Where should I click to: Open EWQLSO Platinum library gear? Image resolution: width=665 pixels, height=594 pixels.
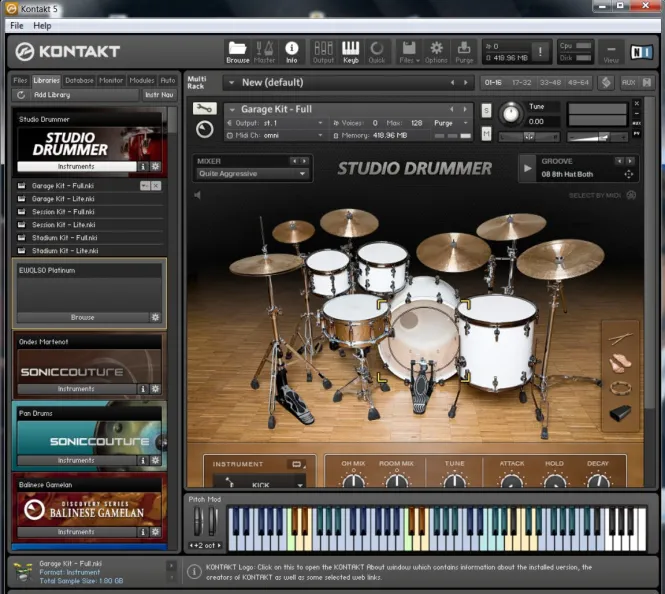[155, 317]
